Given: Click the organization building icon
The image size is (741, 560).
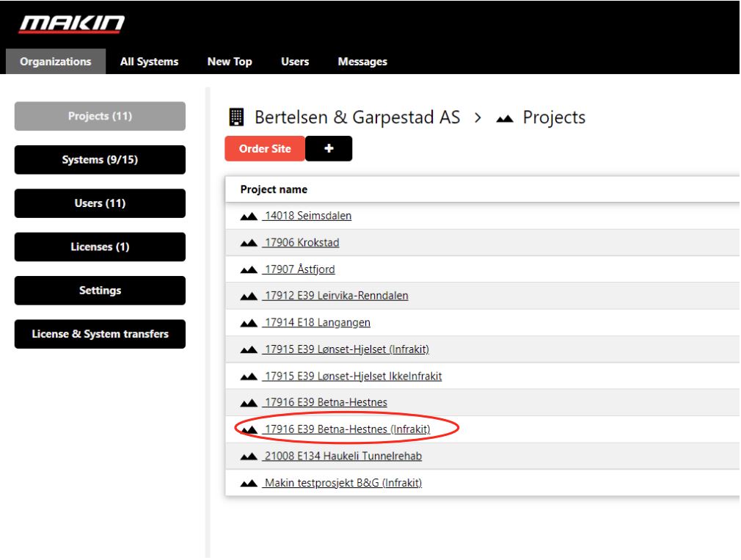Looking at the screenshot, I should 236,117.
